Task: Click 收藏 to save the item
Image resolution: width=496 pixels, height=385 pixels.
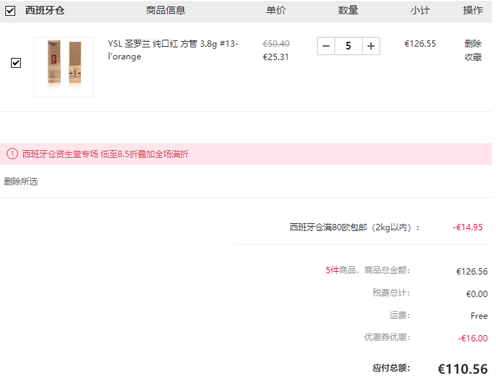Action: [473, 57]
